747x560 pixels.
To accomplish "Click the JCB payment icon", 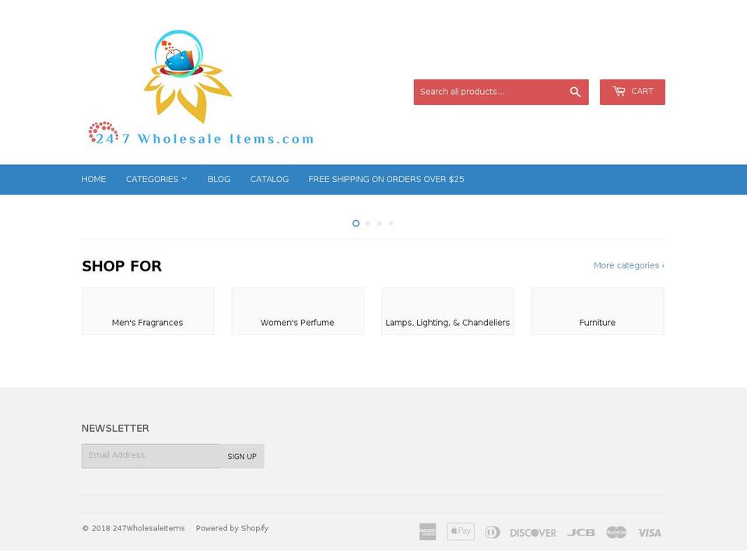I will [x=580, y=532].
